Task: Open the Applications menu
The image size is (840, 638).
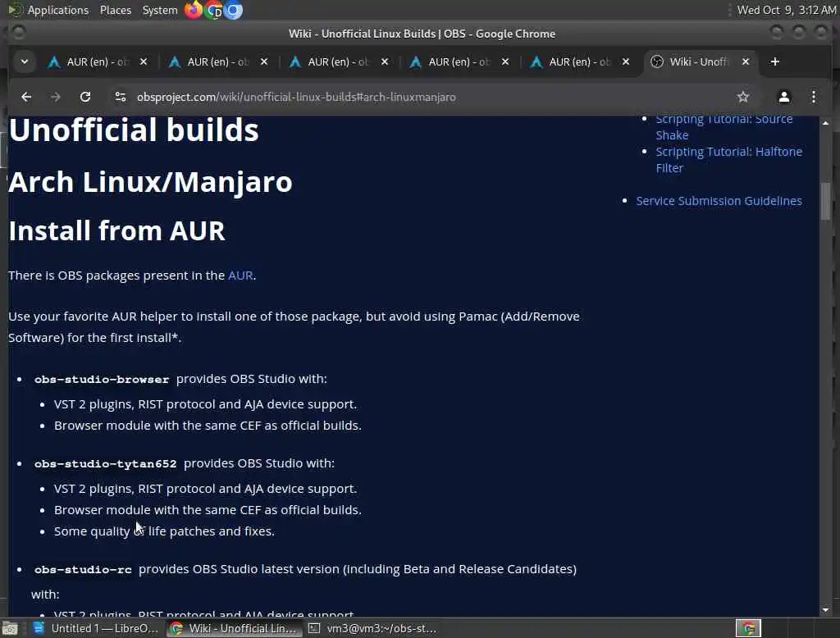Action: [58, 10]
